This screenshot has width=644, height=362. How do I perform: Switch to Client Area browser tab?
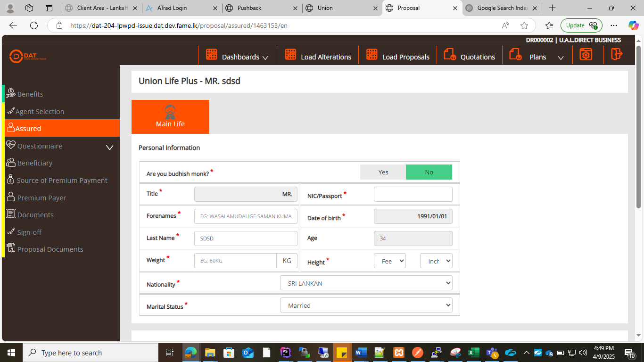pos(102,8)
